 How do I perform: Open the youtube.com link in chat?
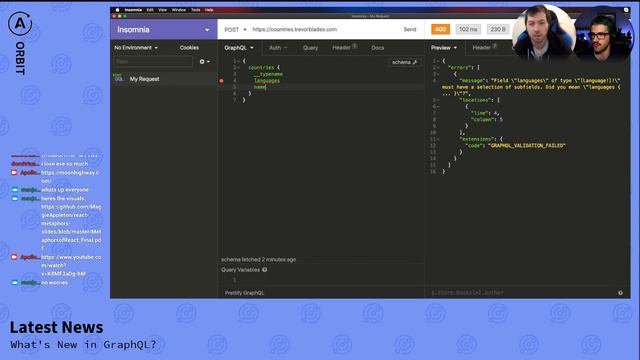click(71, 265)
